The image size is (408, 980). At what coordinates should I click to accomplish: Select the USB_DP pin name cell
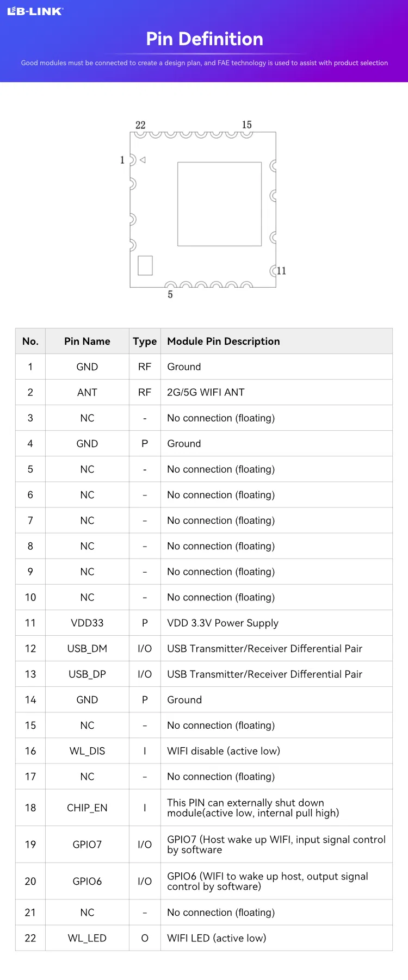point(87,674)
